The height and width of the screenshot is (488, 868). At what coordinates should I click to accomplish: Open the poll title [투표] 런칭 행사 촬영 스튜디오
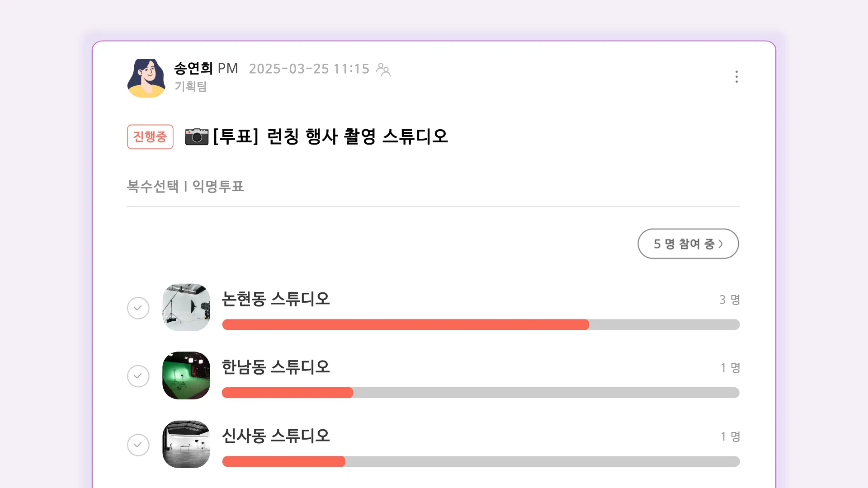click(330, 137)
